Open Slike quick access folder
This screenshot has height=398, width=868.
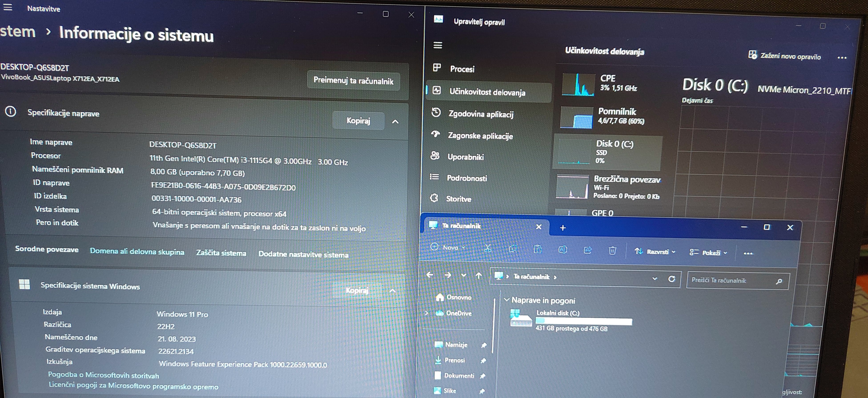[x=445, y=391]
